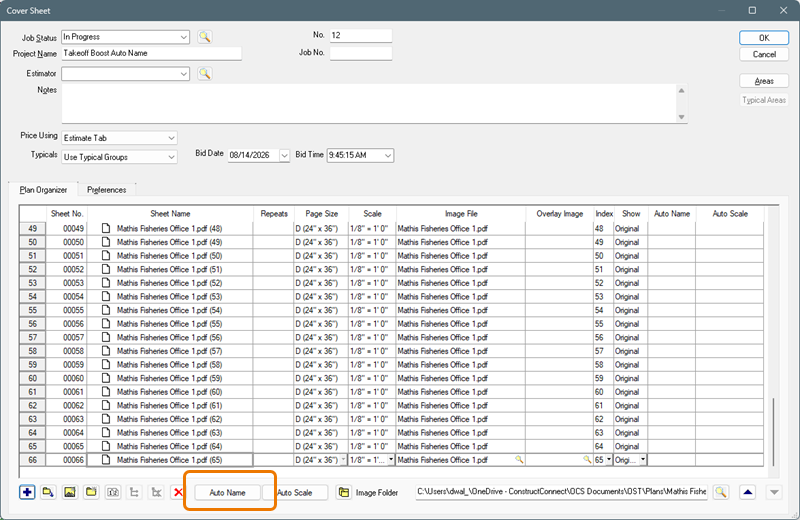The width and height of the screenshot is (800, 520).
Task: Click the Auto Name column header
Action: coord(672,214)
